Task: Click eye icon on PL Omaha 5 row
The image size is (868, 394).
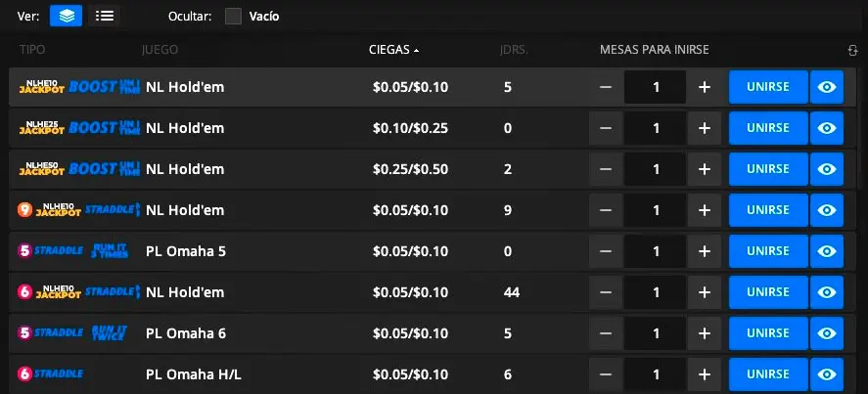Action: (827, 251)
